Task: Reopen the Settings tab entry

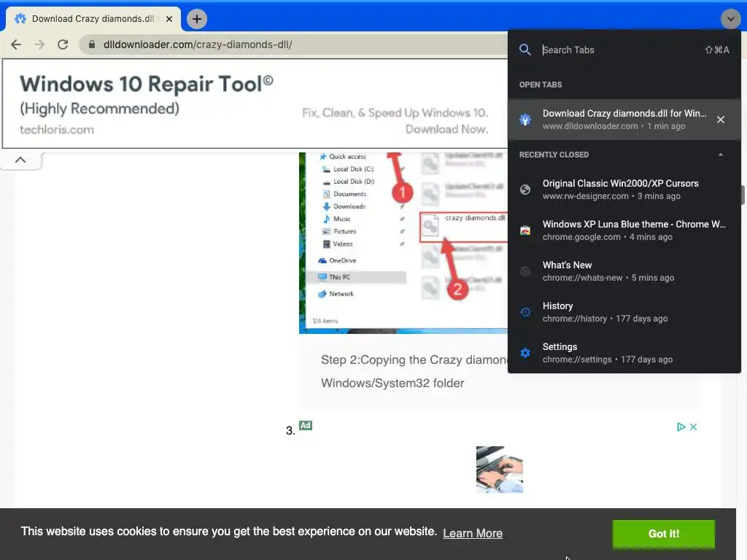Action: coord(624,354)
